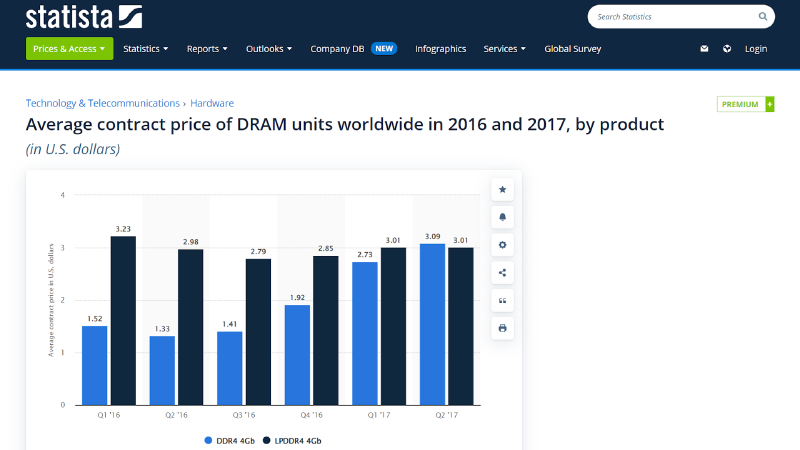This screenshot has height=450, width=800.
Task: Open the Infographics menu item
Action: [x=440, y=49]
